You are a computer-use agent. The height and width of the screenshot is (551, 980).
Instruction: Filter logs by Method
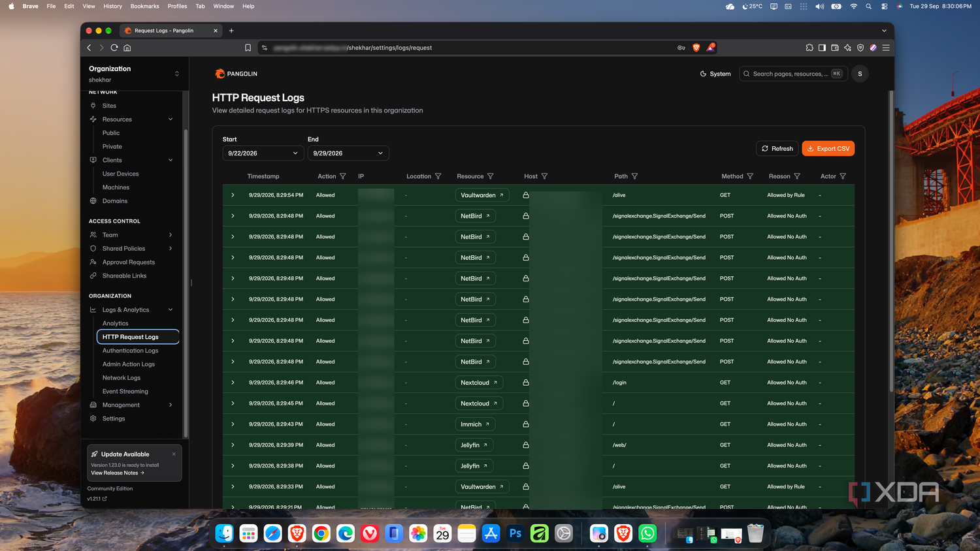[x=750, y=176]
